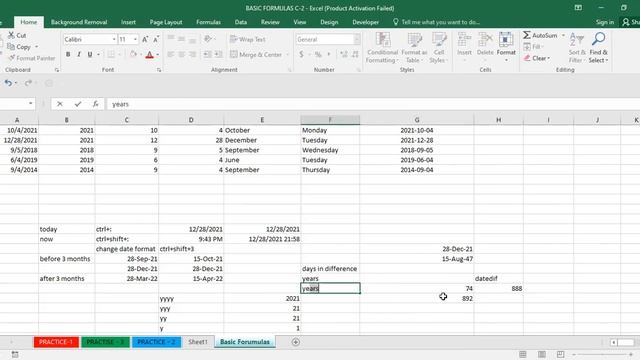This screenshot has width=640, height=360.
Task: Open Ribbon Display Options in title bar
Action: point(578,8)
